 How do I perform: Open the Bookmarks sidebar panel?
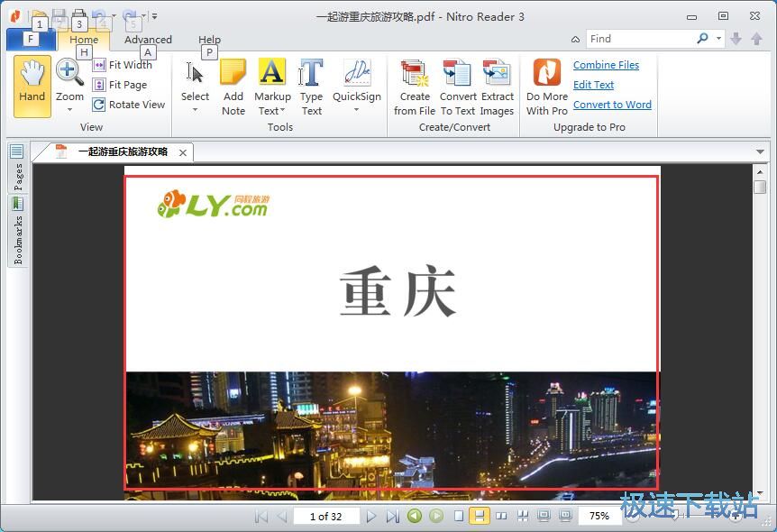pyautogui.click(x=16, y=230)
